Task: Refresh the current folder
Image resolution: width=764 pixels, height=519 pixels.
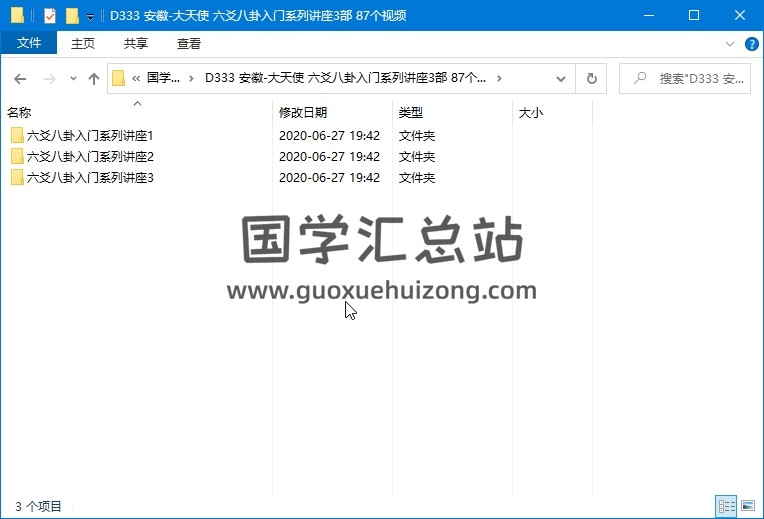Action: [591, 78]
